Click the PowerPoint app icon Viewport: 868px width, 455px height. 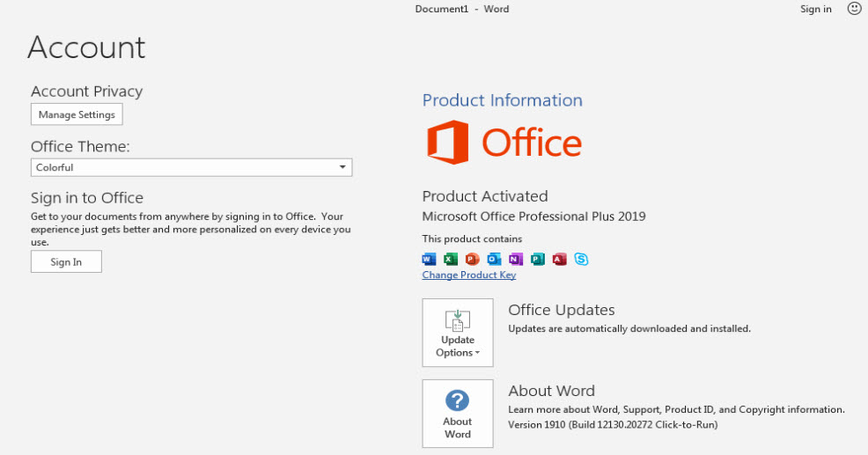pyautogui.click(x=472, y=259)
